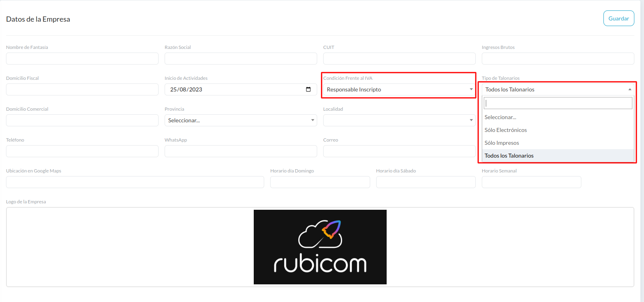The image size is (644, 302).
Task: Click the Ubicación en Google Maps field
Action: [135, 182]
